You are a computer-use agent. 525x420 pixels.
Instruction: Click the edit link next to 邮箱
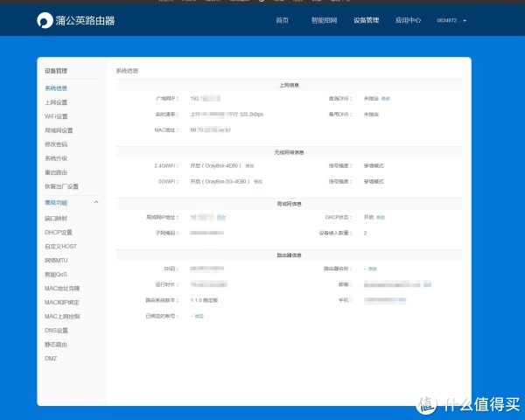pos(428,284)
